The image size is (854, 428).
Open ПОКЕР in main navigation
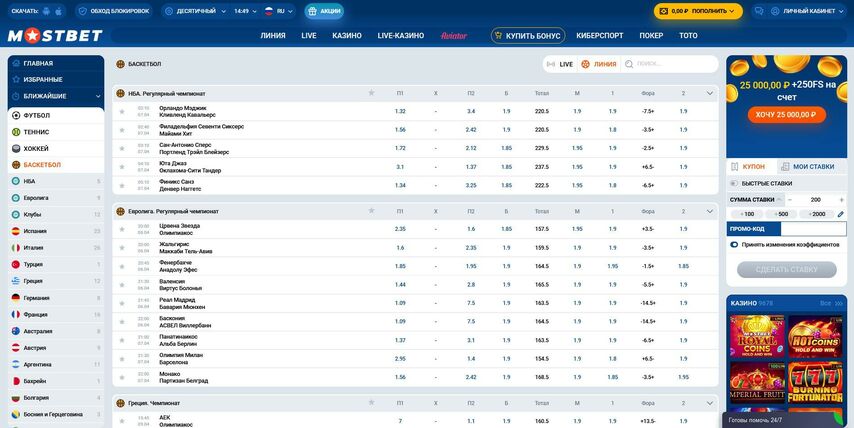pos(651,35)
